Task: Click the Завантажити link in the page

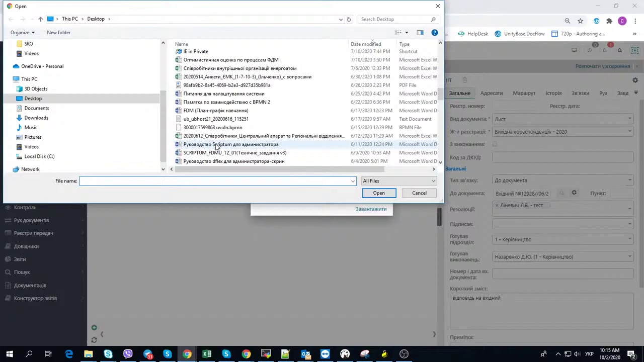Action: 371,209
